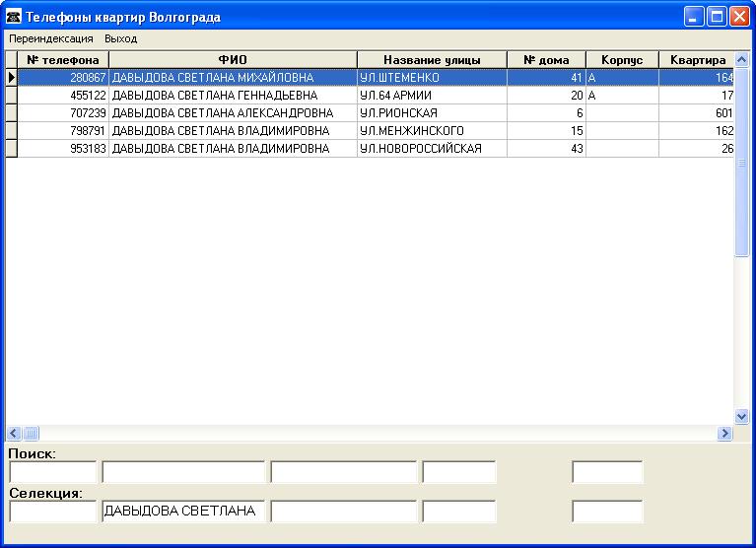This screenshot has width=756, height=548.
Task: Click the current-row arrow indicator on the first row
Action: (12, 77)
